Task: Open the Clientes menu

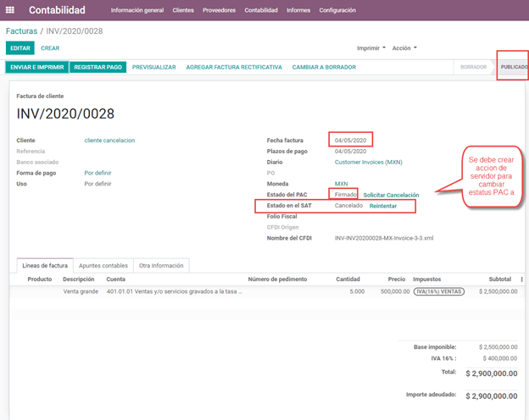Action: tap(182, 10)
